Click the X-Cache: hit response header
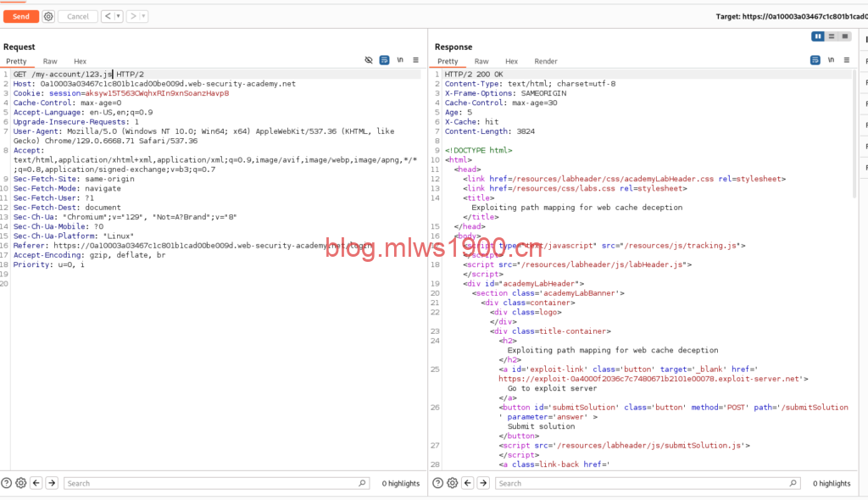 click(x=471, y=122)
